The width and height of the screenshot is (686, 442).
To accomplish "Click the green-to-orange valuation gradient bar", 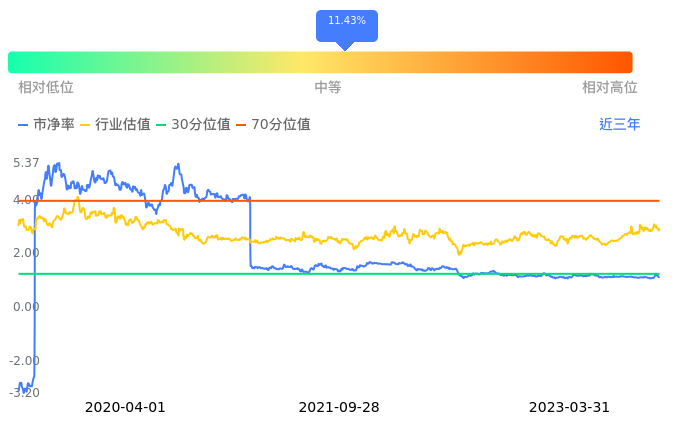I will (320, 62).
